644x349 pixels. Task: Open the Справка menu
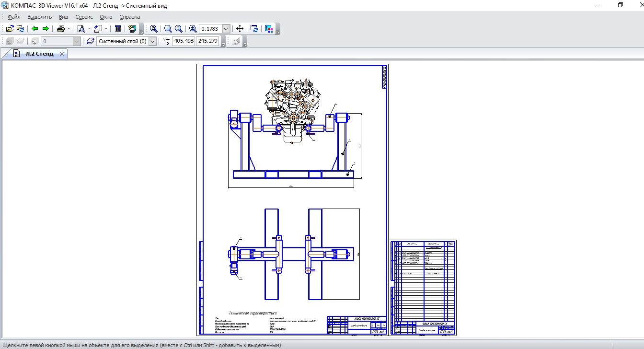point(129,17)
